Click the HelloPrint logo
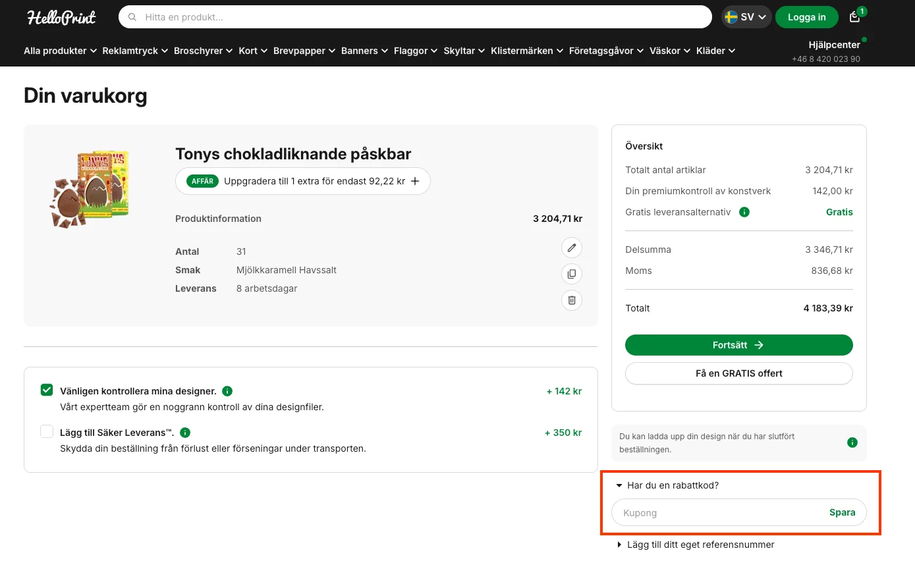Screen dimensions: 915x588 pos(61,17)
